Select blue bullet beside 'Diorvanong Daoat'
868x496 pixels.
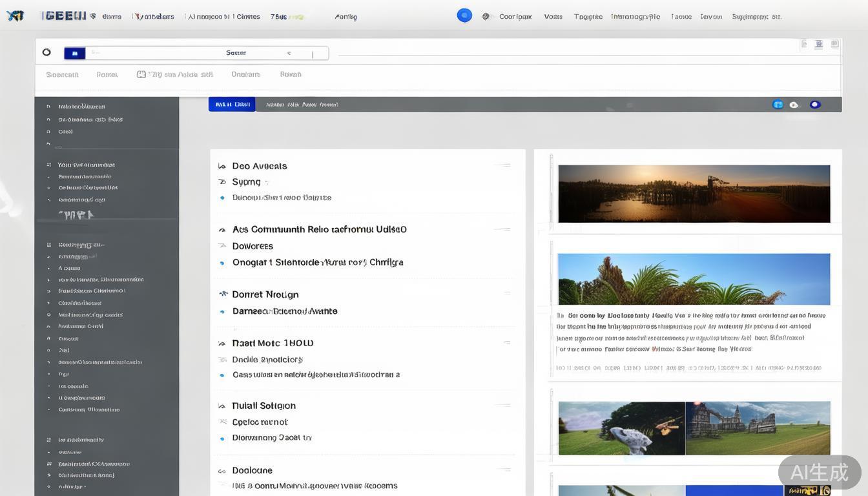point(222,438)
